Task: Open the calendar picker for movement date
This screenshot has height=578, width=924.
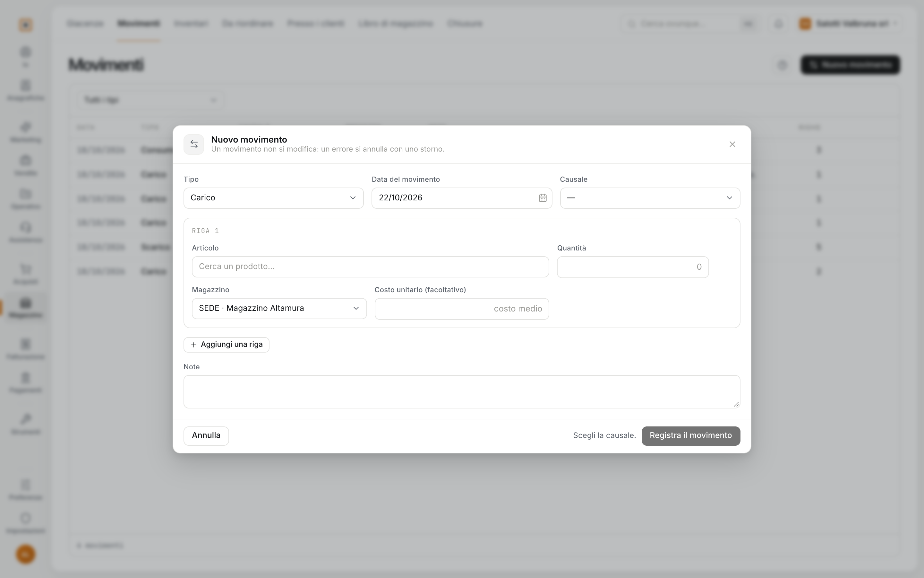Action: (543, 198)
